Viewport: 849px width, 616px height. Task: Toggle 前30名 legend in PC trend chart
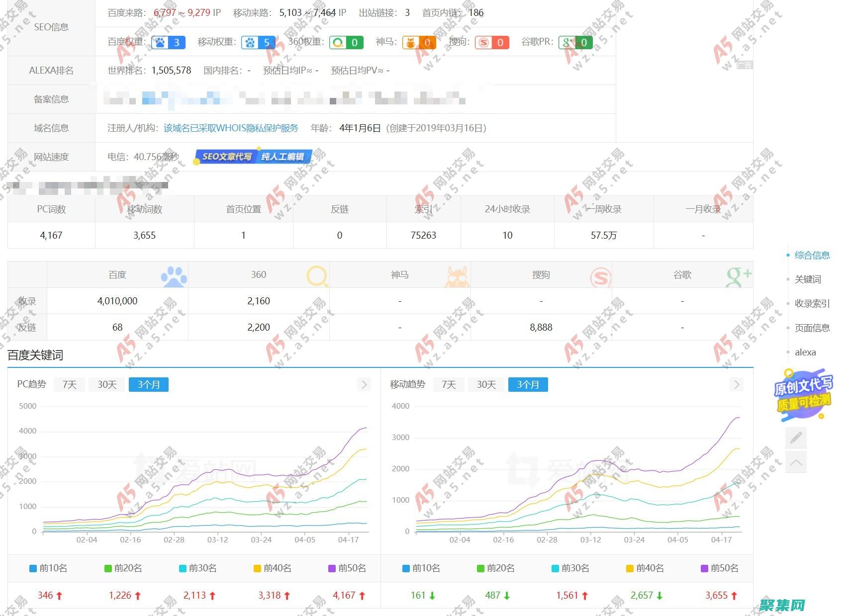pyautogui.click(x=197, y=568)
